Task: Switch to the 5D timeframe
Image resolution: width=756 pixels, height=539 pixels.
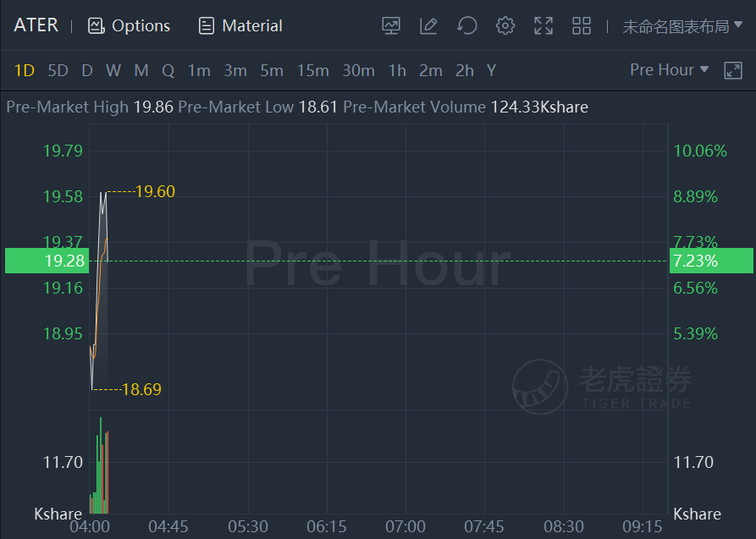Action: 58,71
